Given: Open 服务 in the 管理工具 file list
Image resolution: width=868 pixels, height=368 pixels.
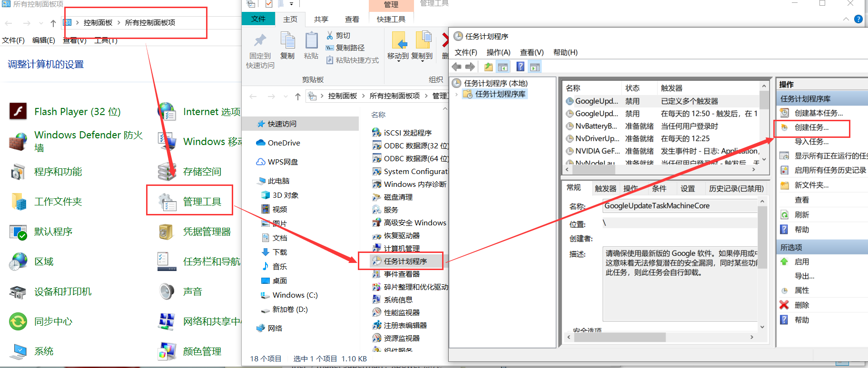Looking at the screenshot, I should point(385,210).
